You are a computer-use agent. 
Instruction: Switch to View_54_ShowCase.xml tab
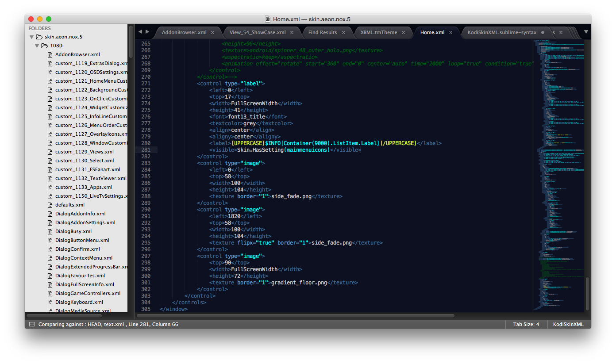(x=258, y=32)
